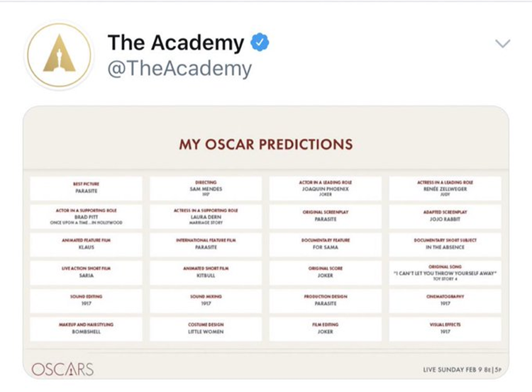This screenshot has width=532, height=392.
Task: Select the Laura Dern supporting actress card
Action: [x=206, y=216]
